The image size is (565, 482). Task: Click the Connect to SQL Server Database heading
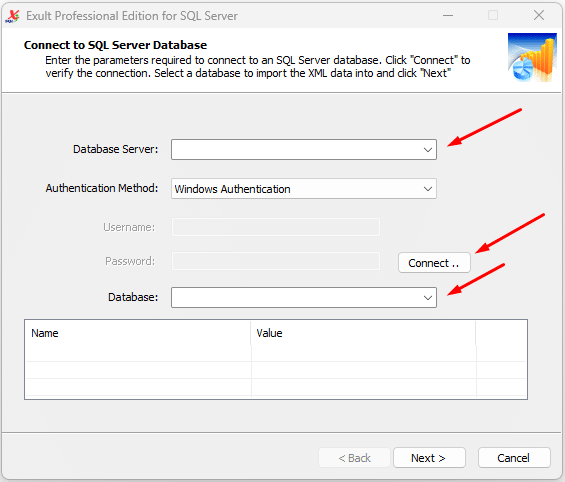(x=115, y=45)
